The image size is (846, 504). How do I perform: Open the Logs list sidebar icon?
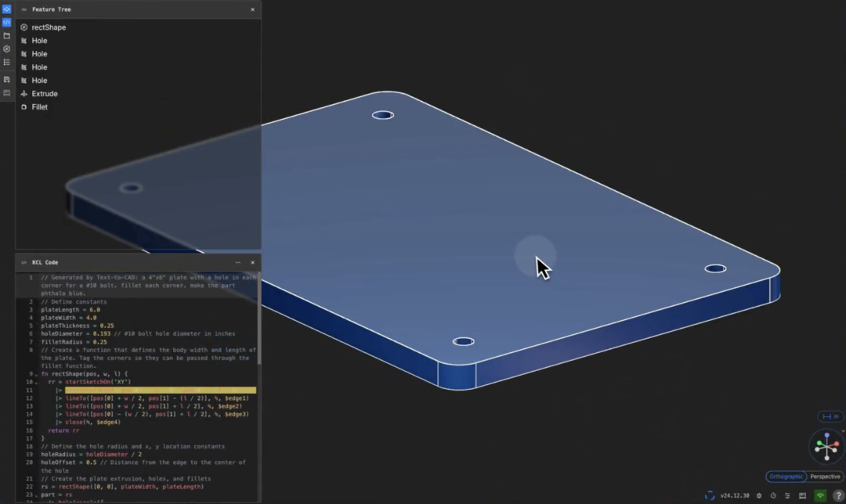point(6,63)
